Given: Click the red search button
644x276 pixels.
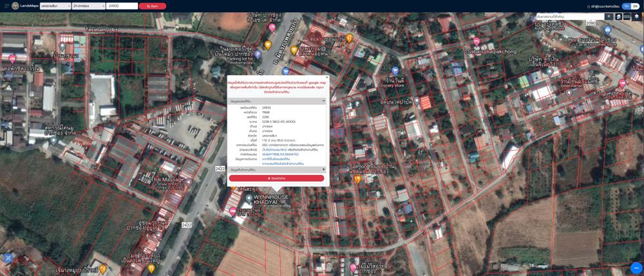Looking at the screenshot, I should coord(153,6).
